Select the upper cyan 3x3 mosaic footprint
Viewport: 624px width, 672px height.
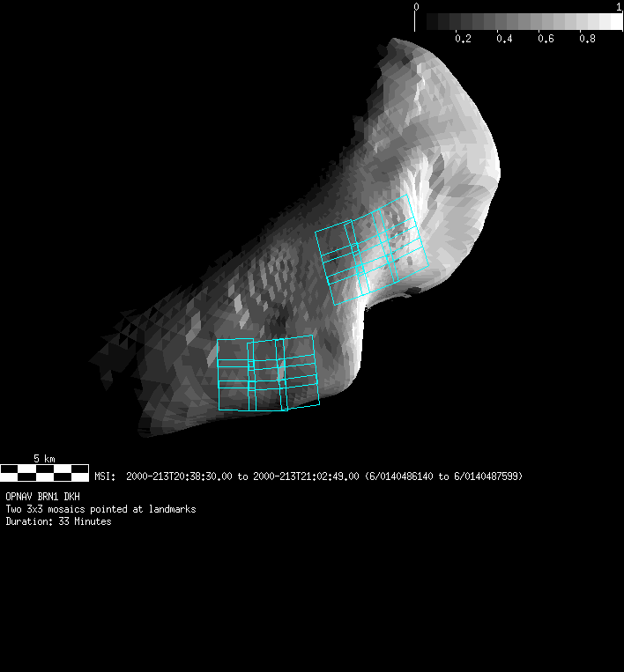pos(372,250)
